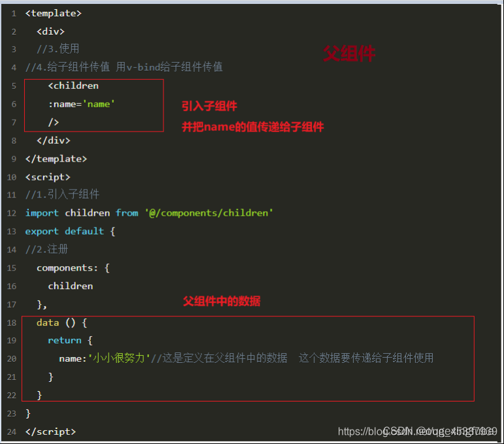Click comment "//这是定义在父组件中的数据"
Screen dimensions: 504x444
(x=219, y=358)
